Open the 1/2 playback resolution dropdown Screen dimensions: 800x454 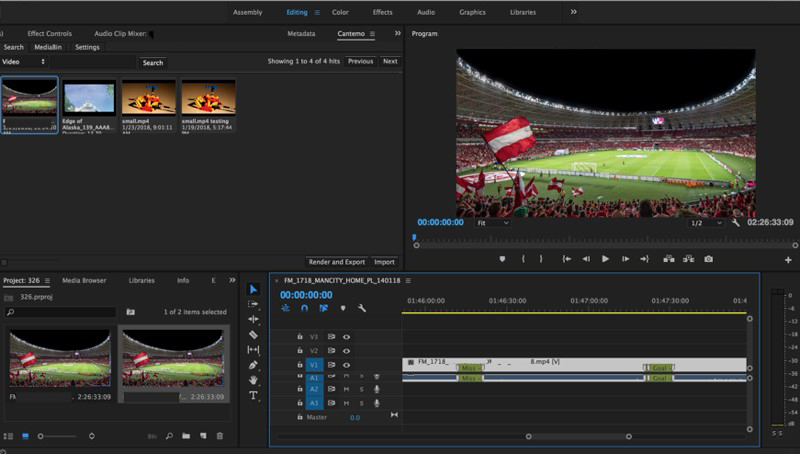(706, 223)
